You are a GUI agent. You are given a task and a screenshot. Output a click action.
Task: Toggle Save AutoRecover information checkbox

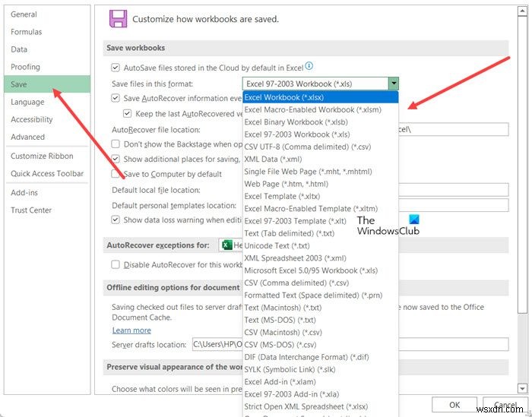(x=116, y=98)
